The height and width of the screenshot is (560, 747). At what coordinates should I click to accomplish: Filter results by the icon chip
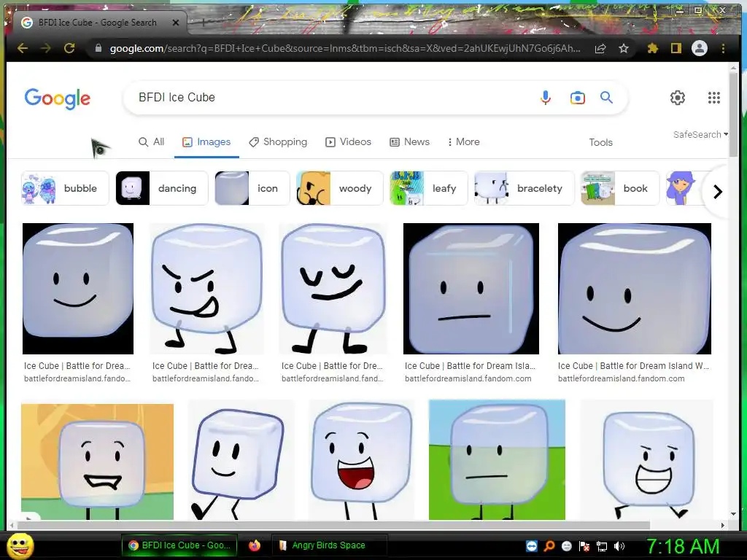252,188
